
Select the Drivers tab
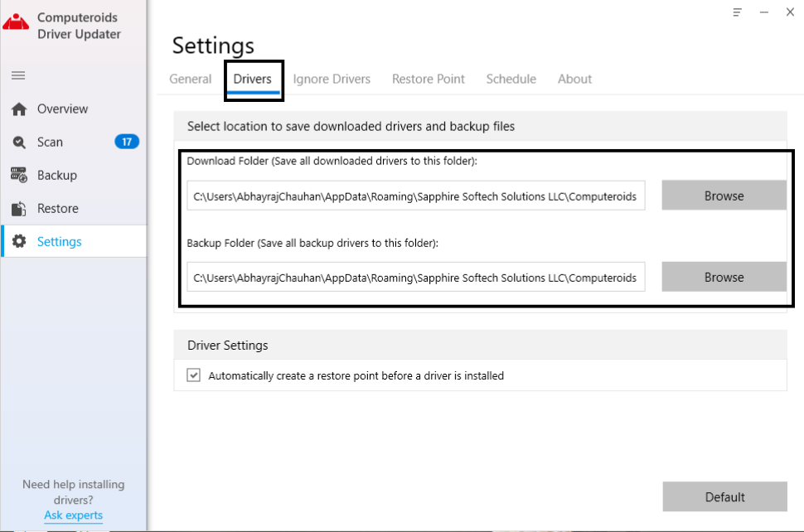(x=252, y=79)
